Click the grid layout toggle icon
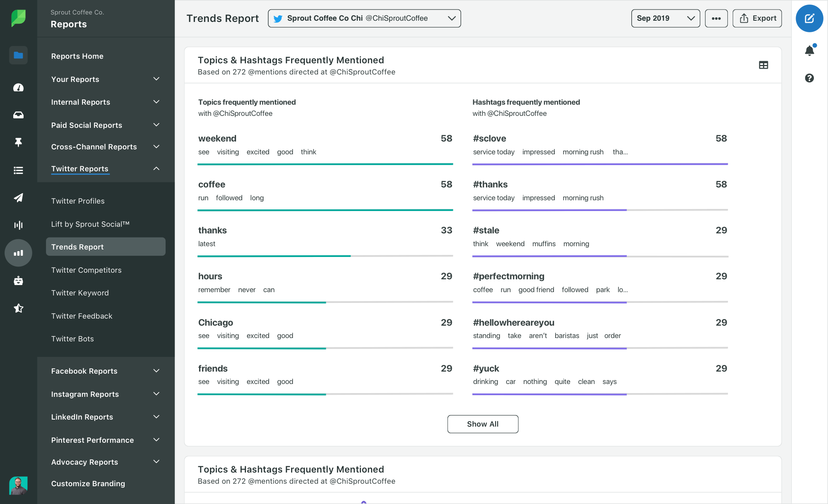Image resolution: width=828 pixels, height=504 pixels. click(763, 65)
